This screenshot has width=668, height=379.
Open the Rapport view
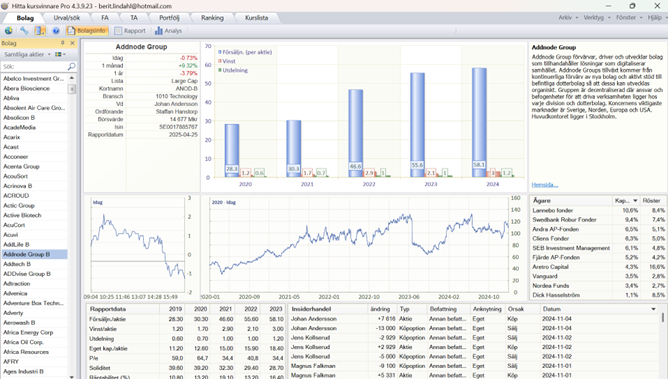[130, 31]
